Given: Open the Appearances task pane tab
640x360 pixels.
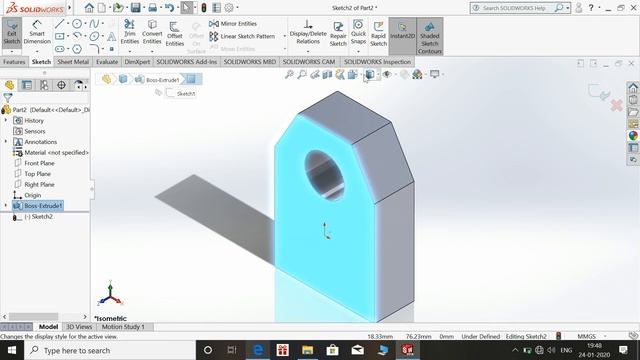Looking at the screenshot, I should click(x=633, y=136).
